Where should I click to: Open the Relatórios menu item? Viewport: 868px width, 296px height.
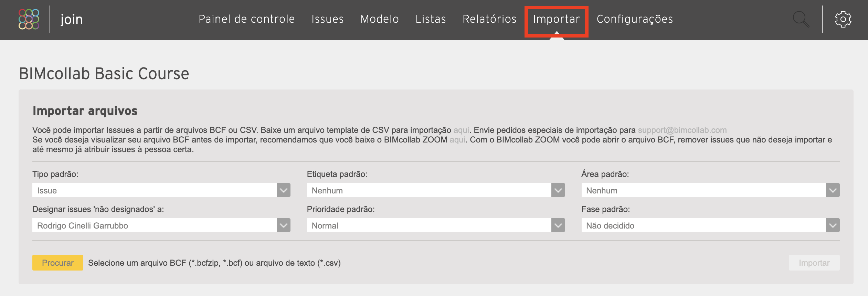coord(489,19)
